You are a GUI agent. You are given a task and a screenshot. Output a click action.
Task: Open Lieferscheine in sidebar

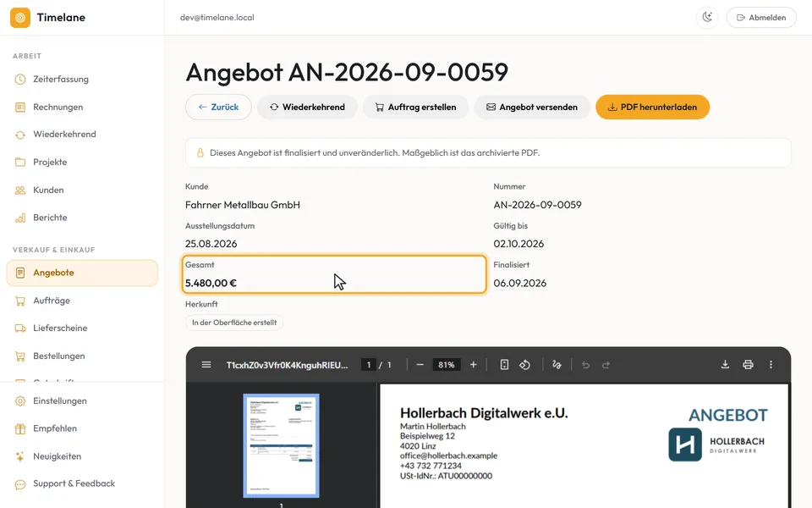[82, 329]
